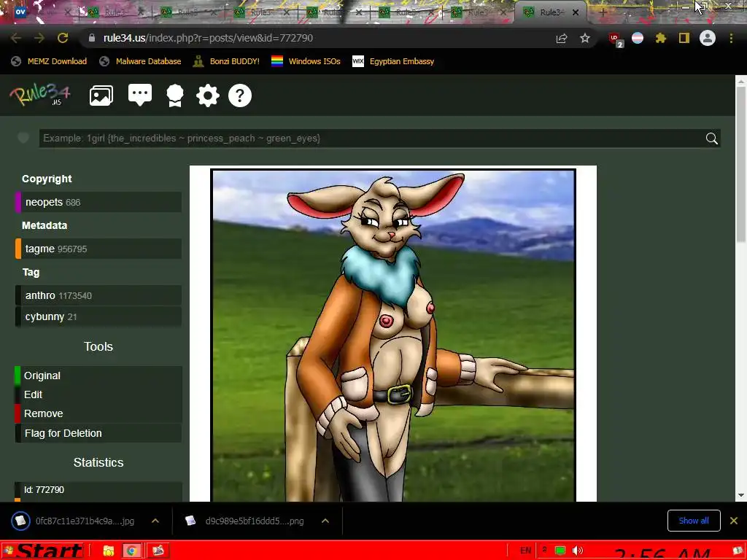
Task: Open the posts gallery icon in site header
Action: 101,96
